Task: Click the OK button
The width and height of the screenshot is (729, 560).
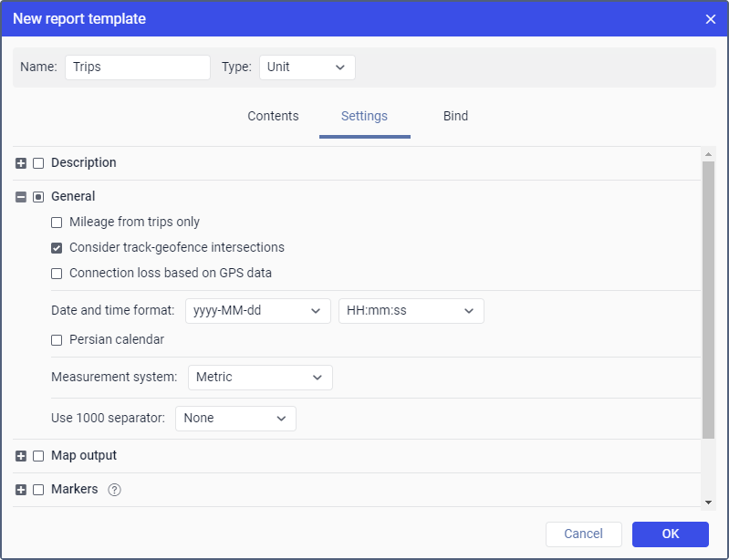Action: point(670,534)
